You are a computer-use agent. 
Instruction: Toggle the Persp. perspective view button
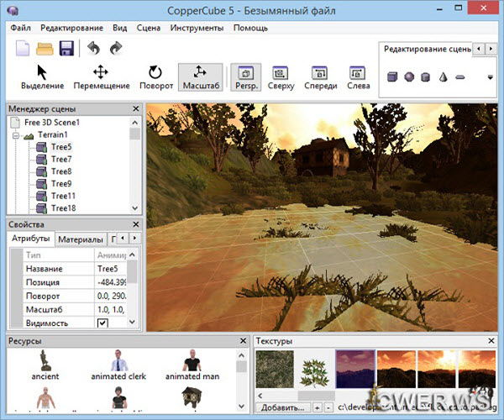pos(244,76)
